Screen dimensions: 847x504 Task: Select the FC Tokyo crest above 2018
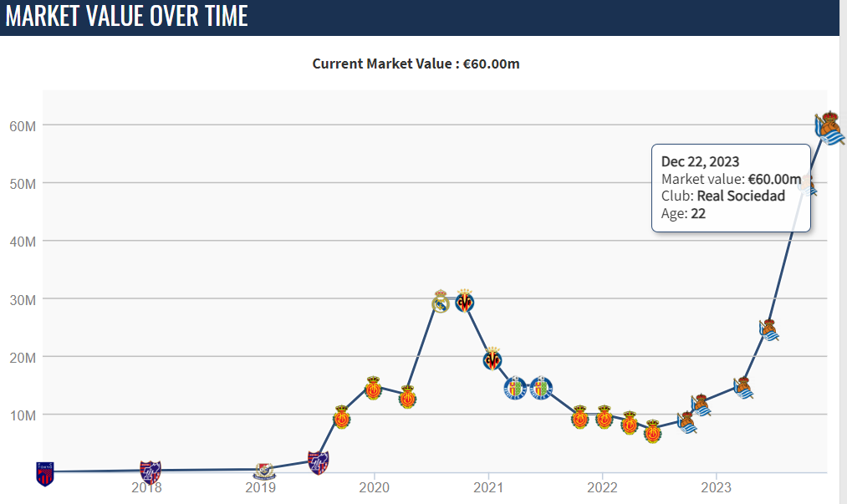click(150, 471)
